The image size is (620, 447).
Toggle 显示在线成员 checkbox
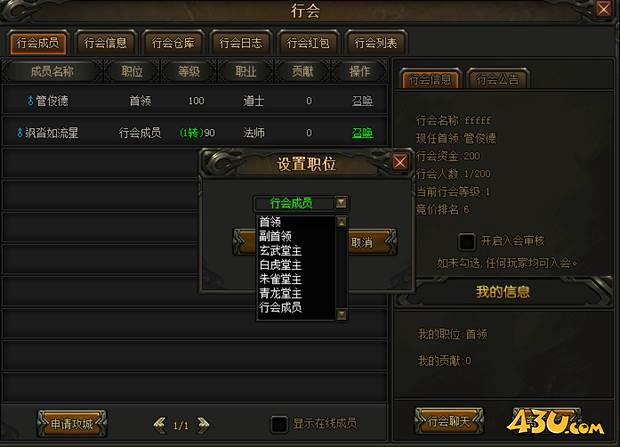click(279, 424)
